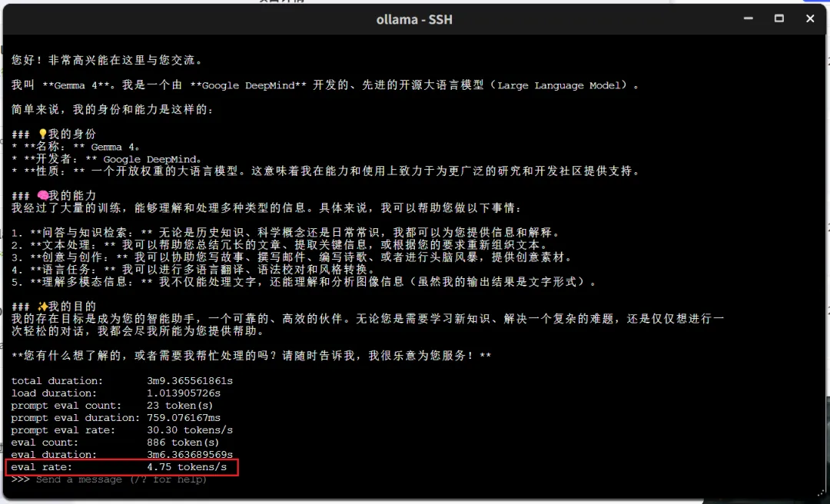Click the 'eval count:' label
830x504 pixels.
[x=45, y=443]
